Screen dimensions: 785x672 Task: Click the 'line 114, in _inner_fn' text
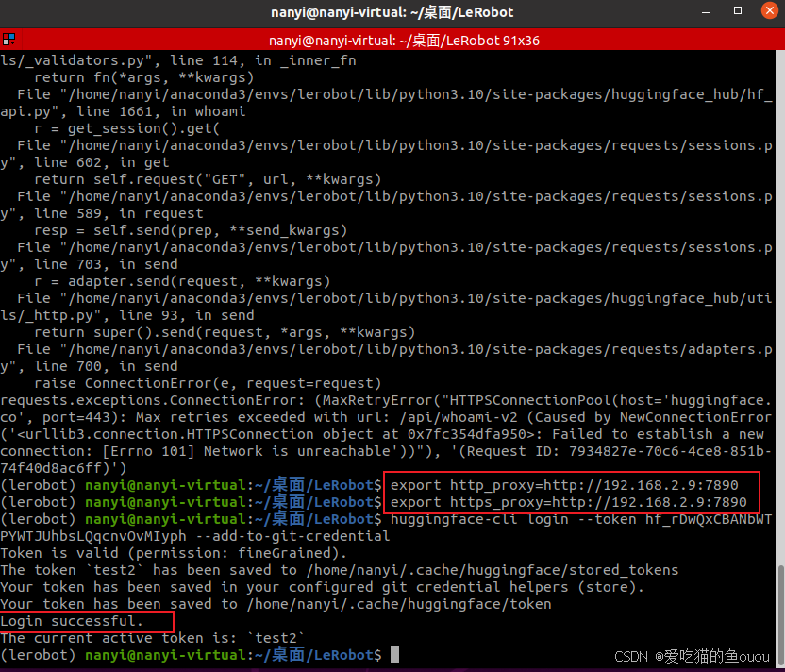point(263,60)
